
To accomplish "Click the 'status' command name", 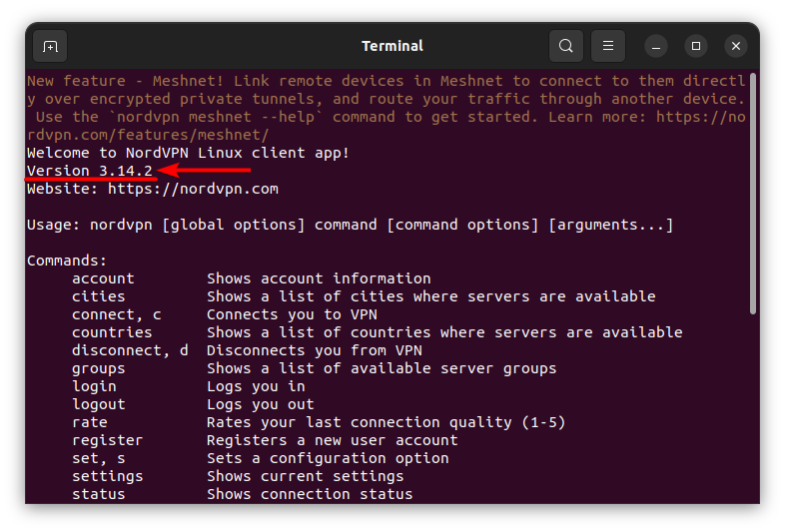I will (98, 494).
